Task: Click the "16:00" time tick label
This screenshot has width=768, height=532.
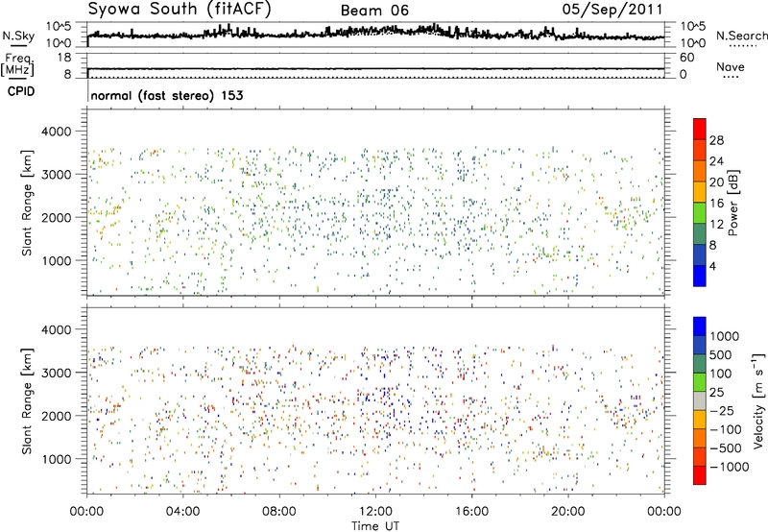Action: 471,512
